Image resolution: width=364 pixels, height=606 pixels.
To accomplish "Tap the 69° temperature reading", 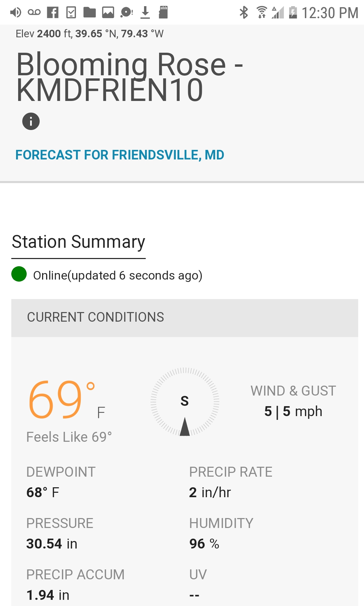I will [62, 400].
